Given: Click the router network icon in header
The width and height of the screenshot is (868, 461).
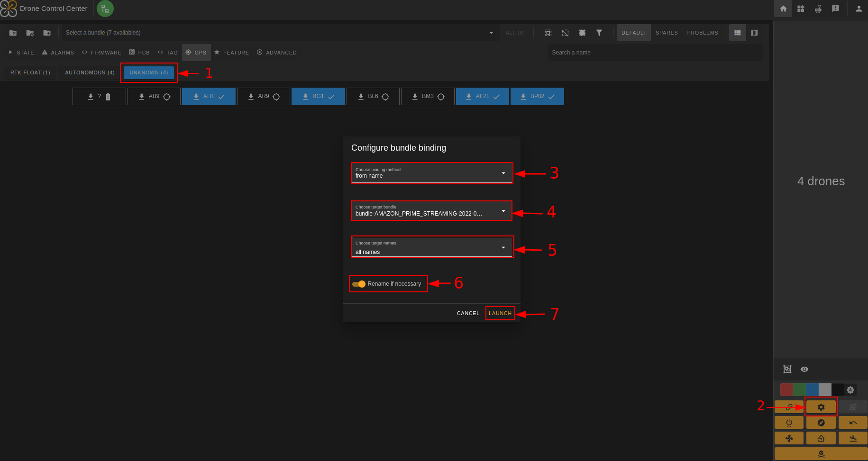Looking at the screenshot, I should pos(818,9).
